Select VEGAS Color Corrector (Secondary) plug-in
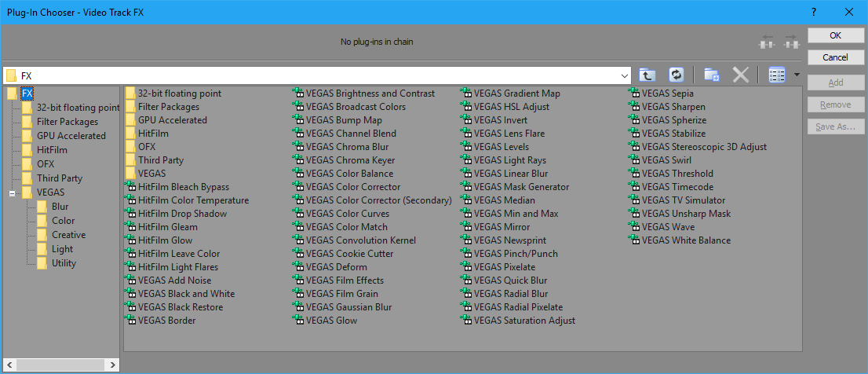 (x=372, y=200)
